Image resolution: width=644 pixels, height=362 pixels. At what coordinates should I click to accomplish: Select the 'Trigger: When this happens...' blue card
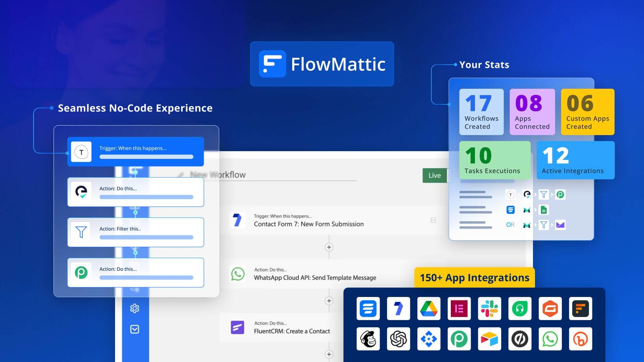point(136,152)
